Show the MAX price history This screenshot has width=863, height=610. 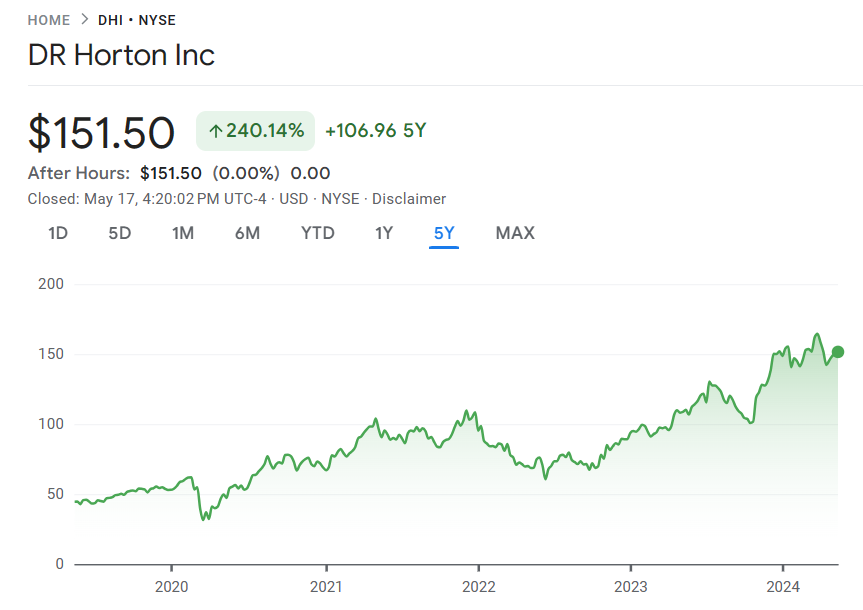(x=515, y=233)
